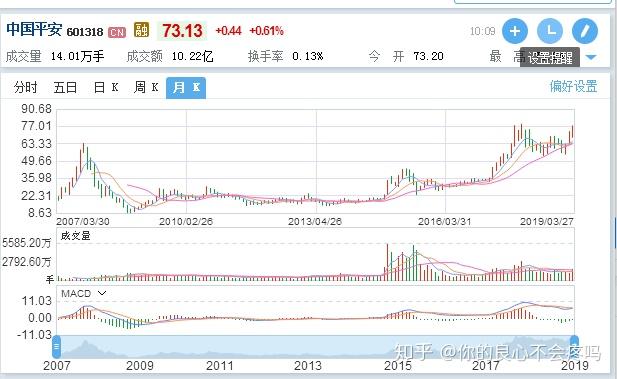Click the 成交量 volume panel label
This screenshot has height=379, width=617.
(76, 236)
